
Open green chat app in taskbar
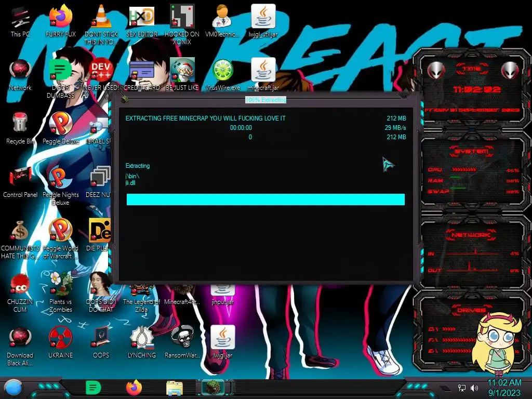93,388
